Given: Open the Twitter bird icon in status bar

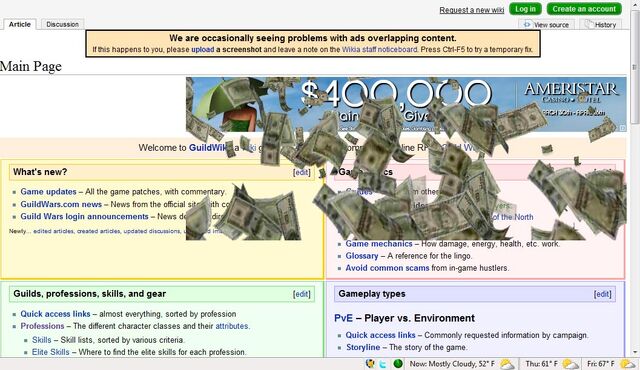Looking at the screenshot, I should (x=383, y=364).
